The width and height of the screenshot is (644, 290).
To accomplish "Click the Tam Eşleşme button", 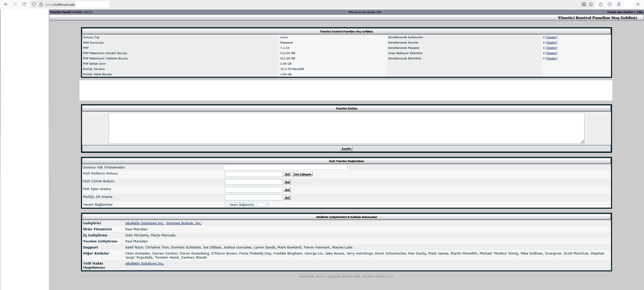I will [x=302, y=174].
